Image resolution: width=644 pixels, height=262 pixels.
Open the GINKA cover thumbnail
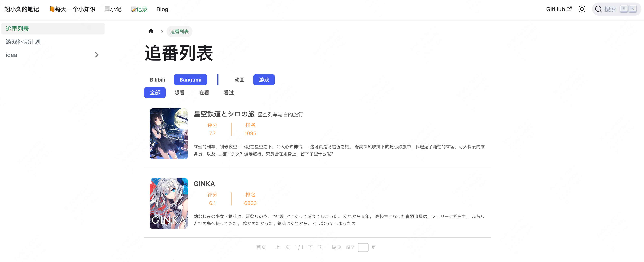169,203
